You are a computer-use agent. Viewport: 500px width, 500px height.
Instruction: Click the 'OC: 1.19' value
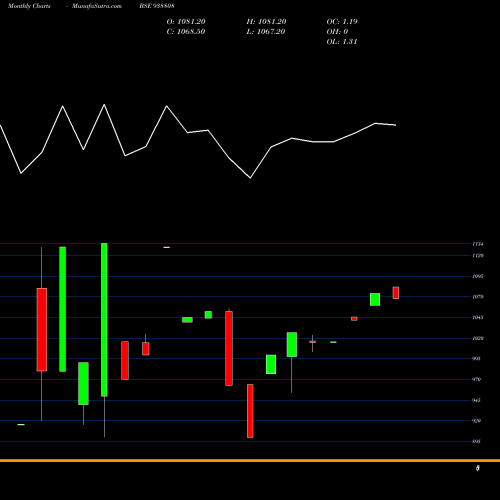tap(342, 22)
